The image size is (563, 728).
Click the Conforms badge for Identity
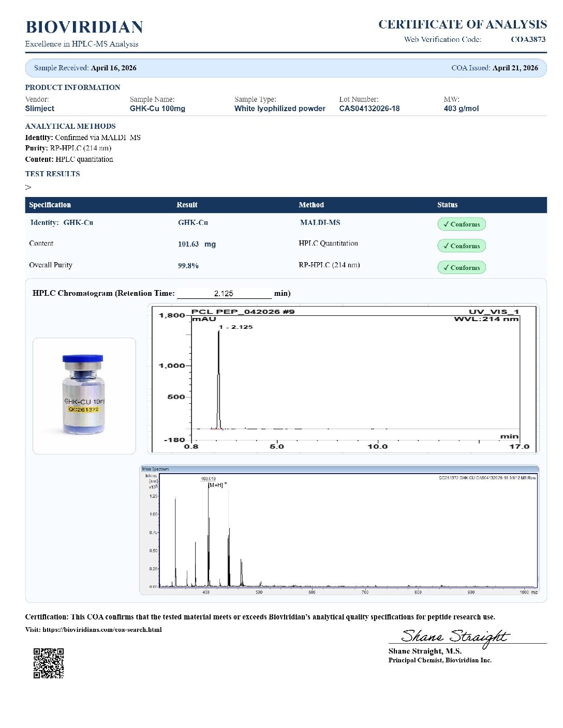[462, 224]
